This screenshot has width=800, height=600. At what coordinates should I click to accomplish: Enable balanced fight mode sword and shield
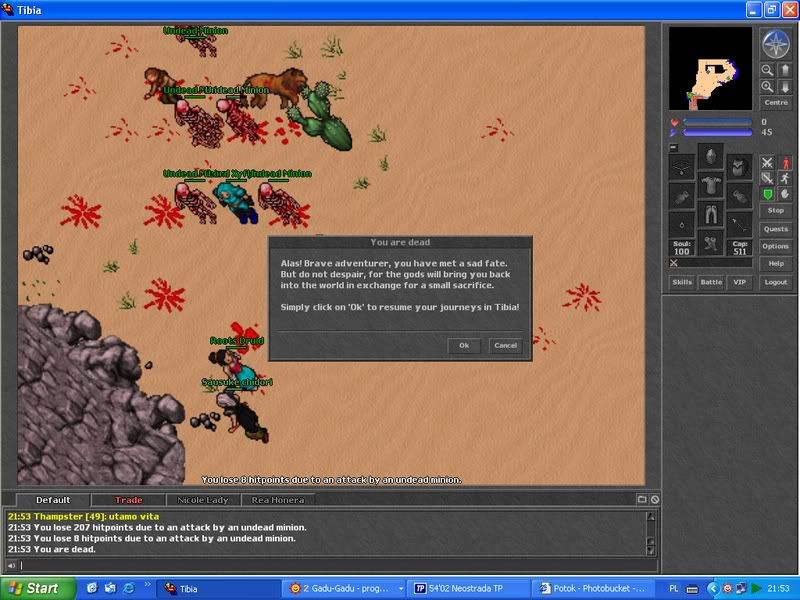[x=767, y=178]
